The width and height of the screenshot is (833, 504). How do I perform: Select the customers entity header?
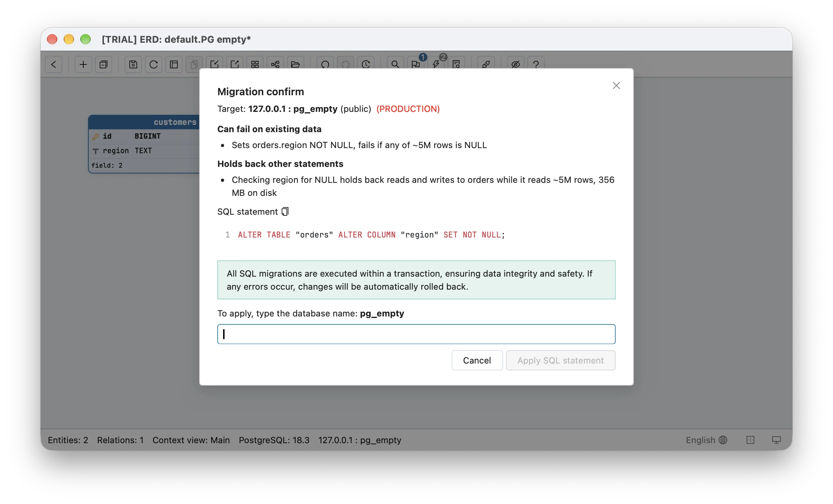coord(144,122)
